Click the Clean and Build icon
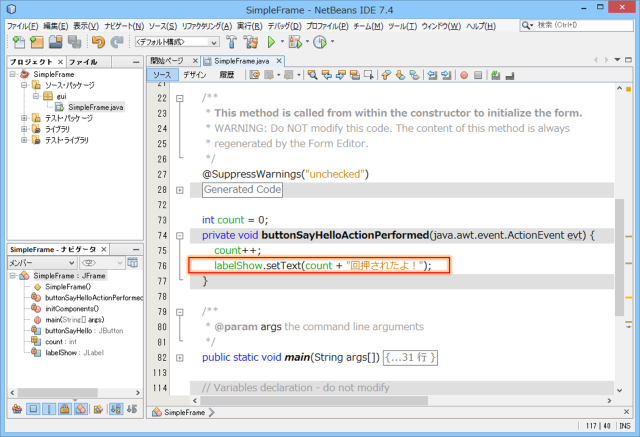The height and width of the screenshot is (437, 640). click(251, 42)
